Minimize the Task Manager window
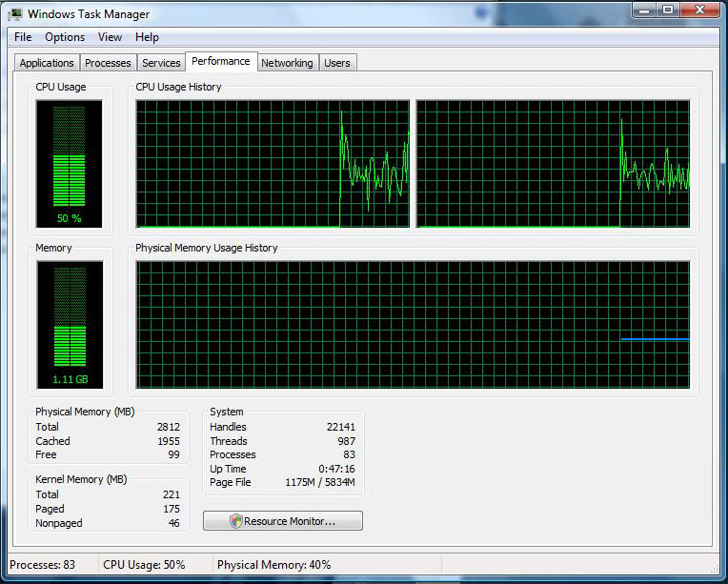728x584 pixels. pyautogui.click(x=643, y=10)
